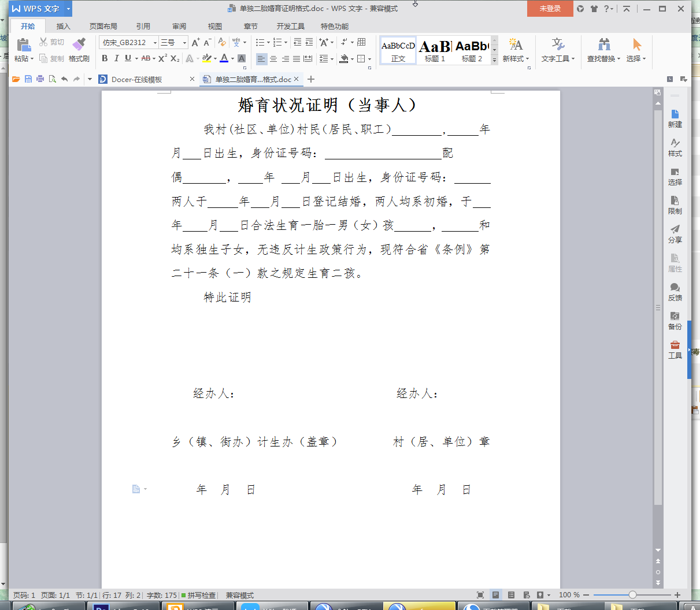Click the Paste (粘贴) clipboard icon

(x=23, y=44)
